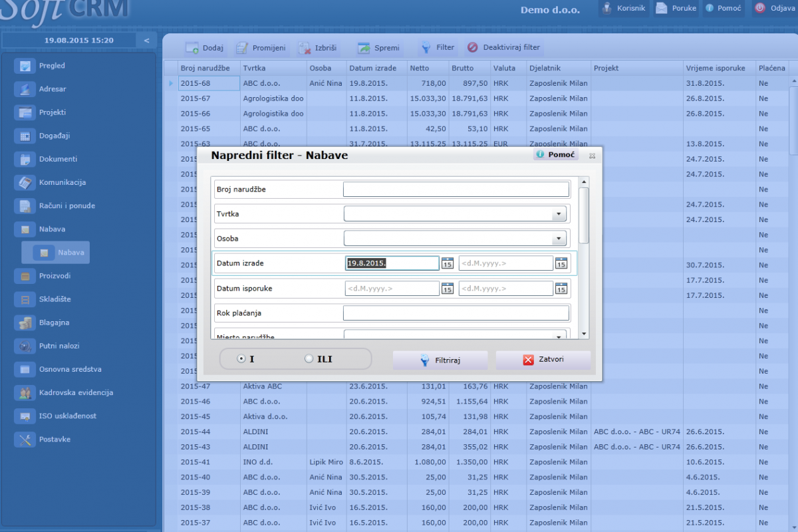The height and width of the screenshot is (532, 798).
Task: Open the Pregled menu item
Action: [x=52, y=66]
